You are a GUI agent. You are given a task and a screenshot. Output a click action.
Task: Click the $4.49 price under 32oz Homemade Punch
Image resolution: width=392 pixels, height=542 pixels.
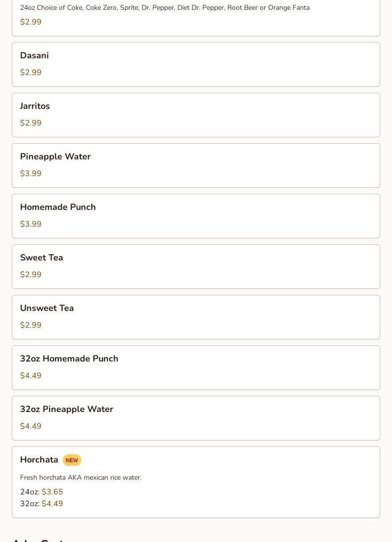(31, 375)
